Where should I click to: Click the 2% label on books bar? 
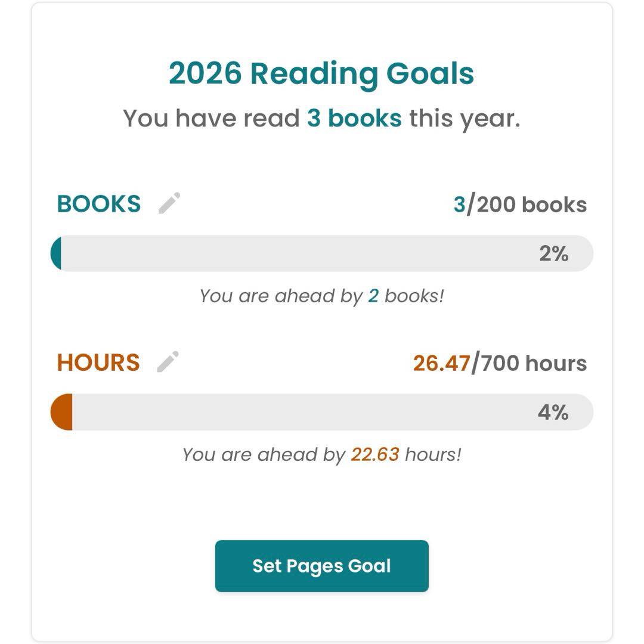point(554,254)
